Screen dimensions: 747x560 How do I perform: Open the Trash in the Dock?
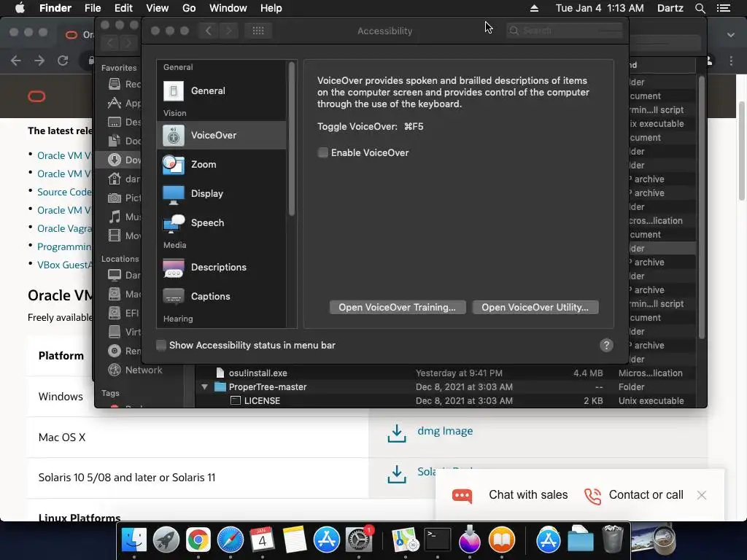[x=613, y=540]
